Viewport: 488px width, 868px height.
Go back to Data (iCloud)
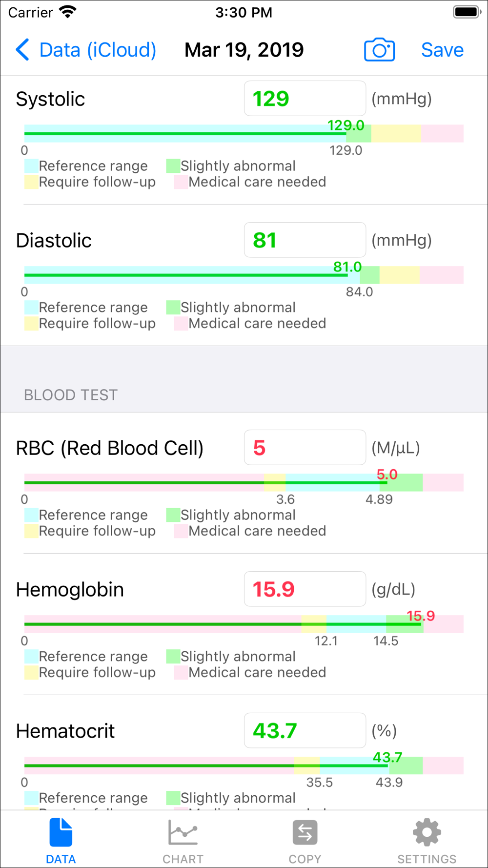(98, 50)
